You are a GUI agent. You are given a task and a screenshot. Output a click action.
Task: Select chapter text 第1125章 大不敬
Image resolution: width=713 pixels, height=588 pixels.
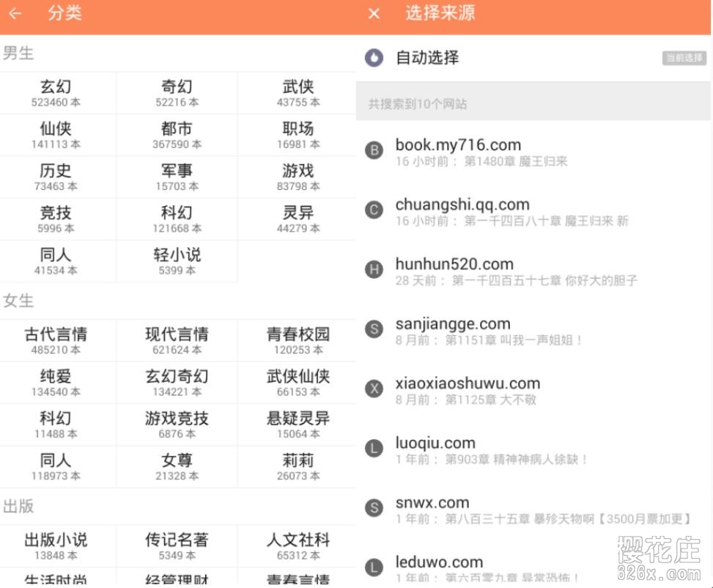[491, 400]
